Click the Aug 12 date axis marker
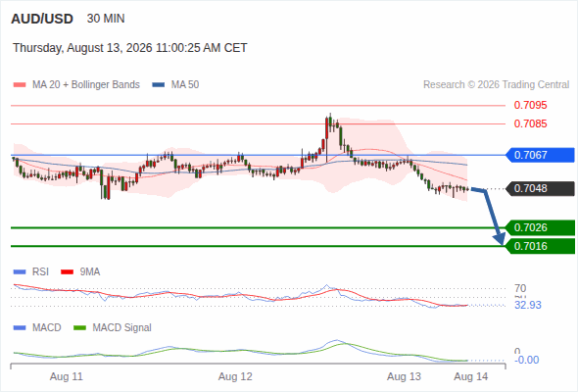The width and height of the screenshot is (578, 392). coord(235,377)
